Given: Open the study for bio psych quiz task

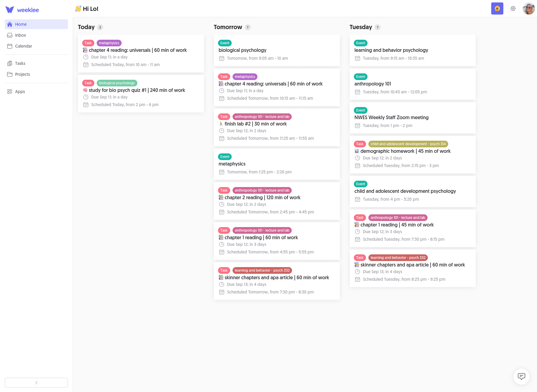Looking at the screenshot, I should pyautogui.click(x=137, y=90).
